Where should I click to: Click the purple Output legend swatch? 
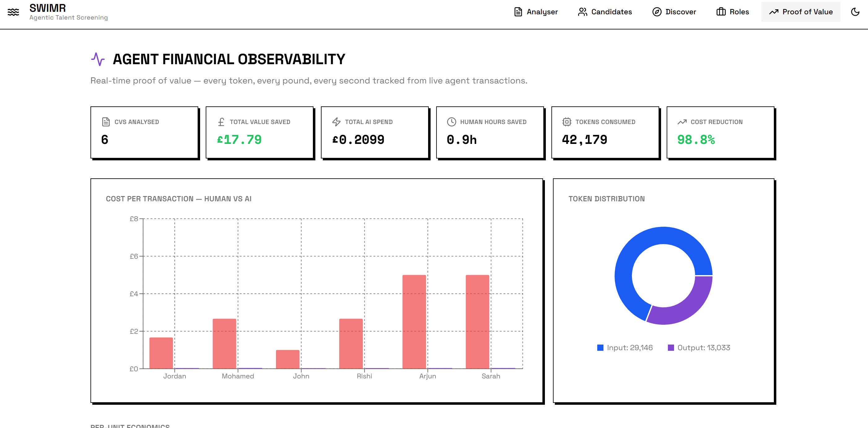point(671,348)
